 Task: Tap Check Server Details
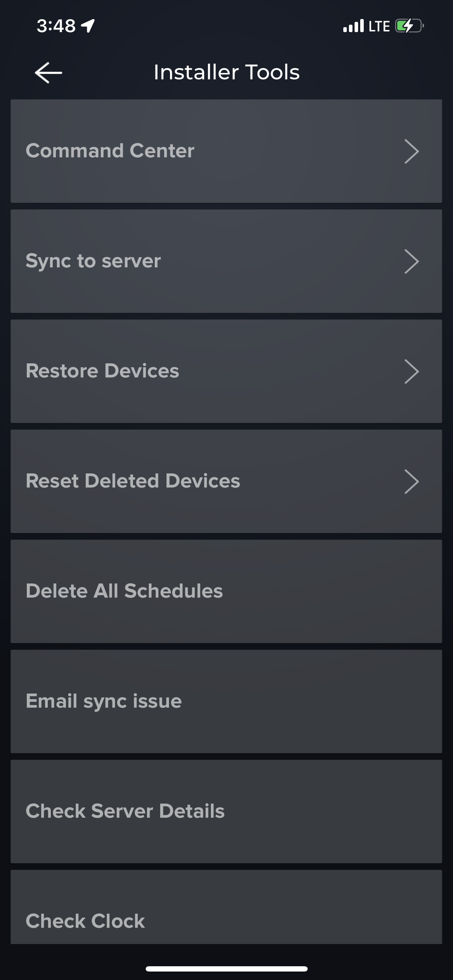click(x=125, y=811)
